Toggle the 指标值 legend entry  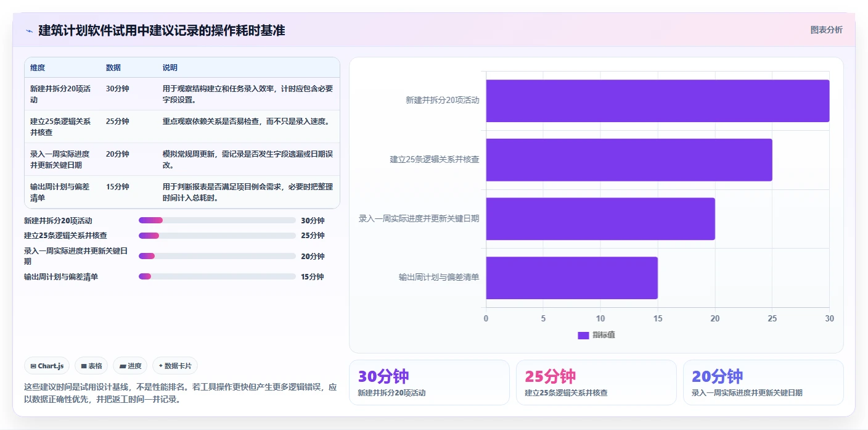point(596,335)
